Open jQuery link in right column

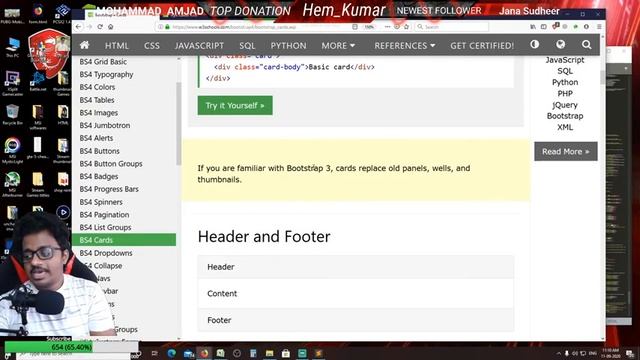point(565,105)
